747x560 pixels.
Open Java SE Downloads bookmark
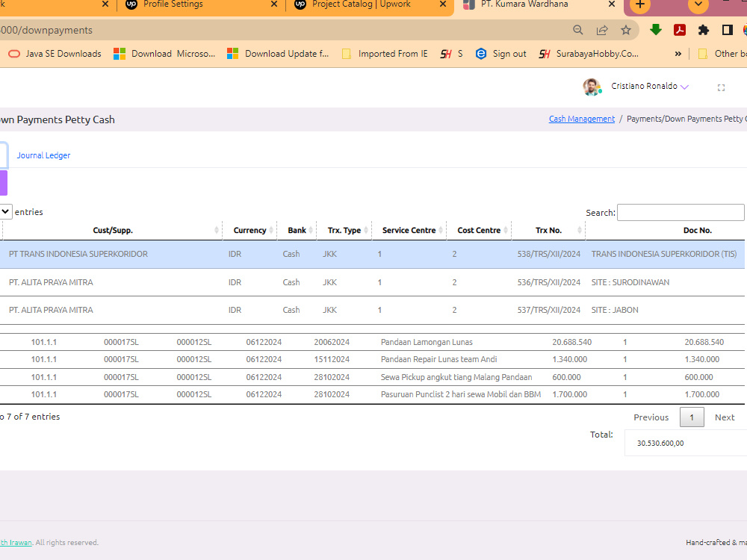pos(55,54)
